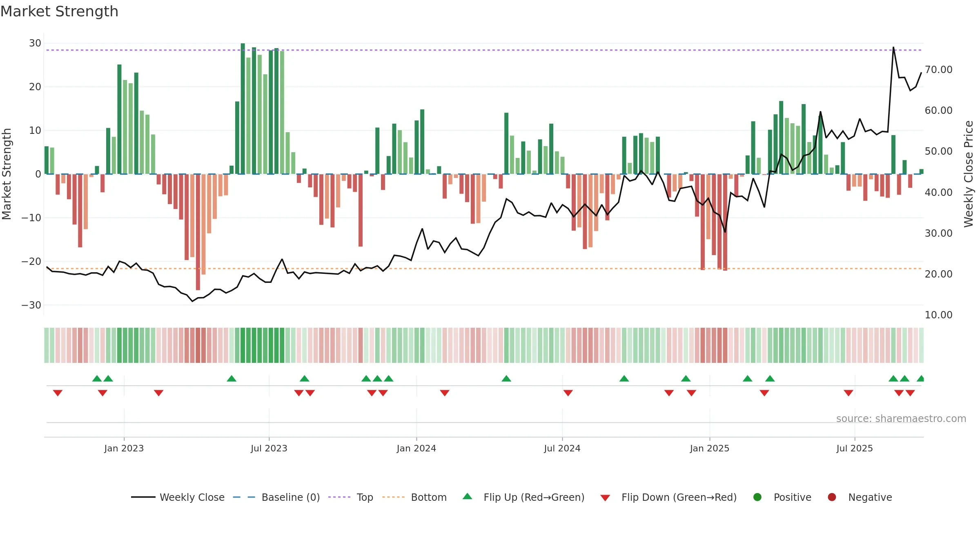Click the flip-down marker just after Jul 2024
Image resolution: width=980 pixels, height=551 pixels.
(568, 393)
